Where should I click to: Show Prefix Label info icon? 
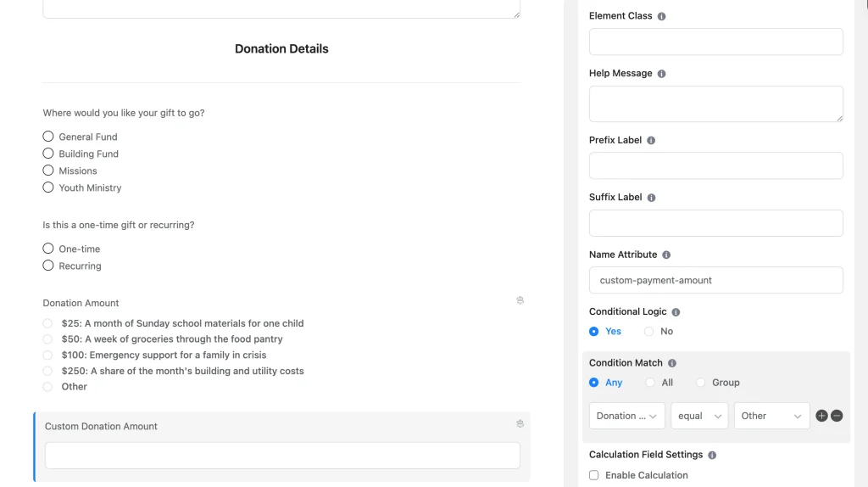[x=651, y=140]
